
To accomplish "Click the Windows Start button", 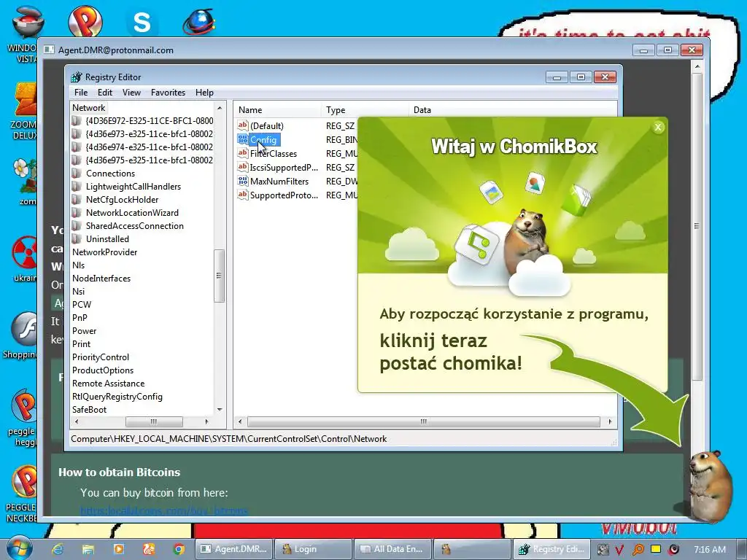I will 19,548.
